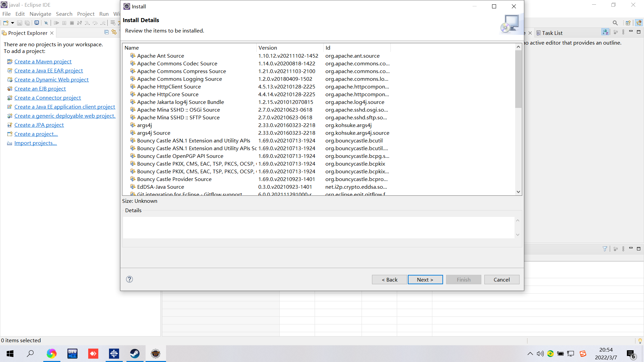Open Outline view menu three-dots
644x362 pixels.
click(623, 32)
